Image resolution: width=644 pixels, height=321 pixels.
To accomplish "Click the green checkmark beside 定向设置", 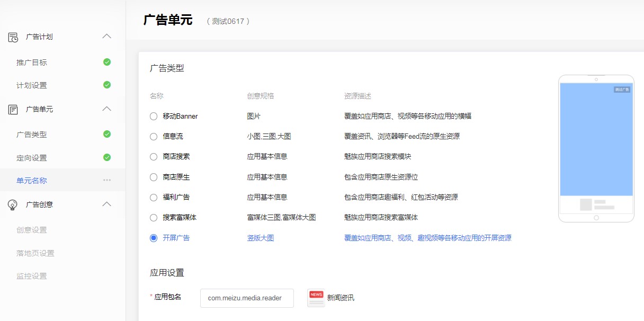I will tap(106, 157).
